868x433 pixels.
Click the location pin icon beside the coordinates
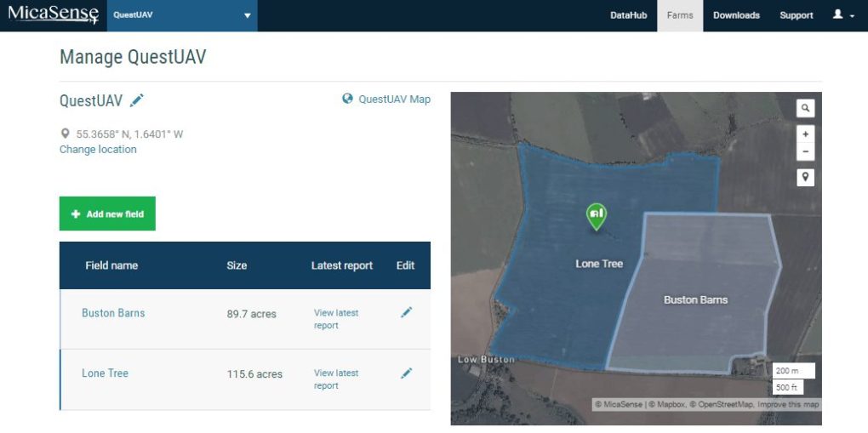coord(66,134)
